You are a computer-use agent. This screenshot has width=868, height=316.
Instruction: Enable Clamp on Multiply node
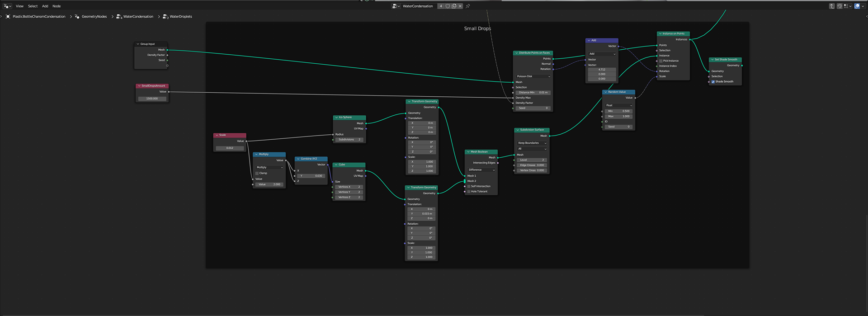(x=257, y=173)
